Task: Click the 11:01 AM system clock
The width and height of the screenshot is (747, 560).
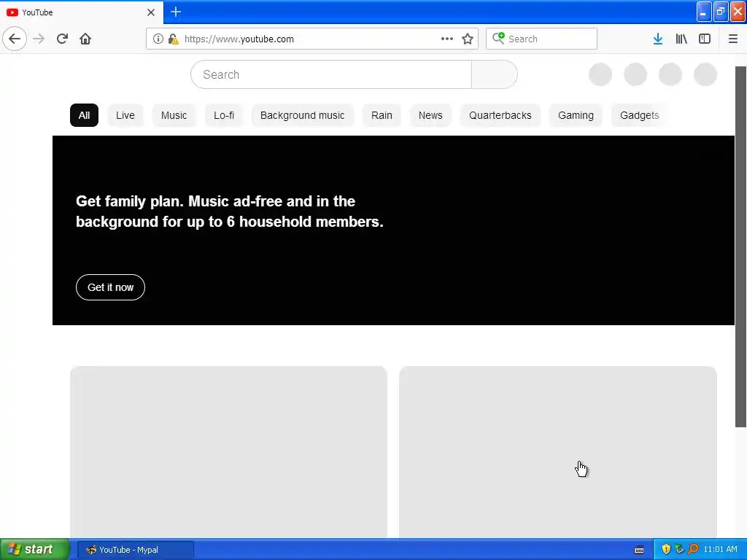Action: point(720,550)
